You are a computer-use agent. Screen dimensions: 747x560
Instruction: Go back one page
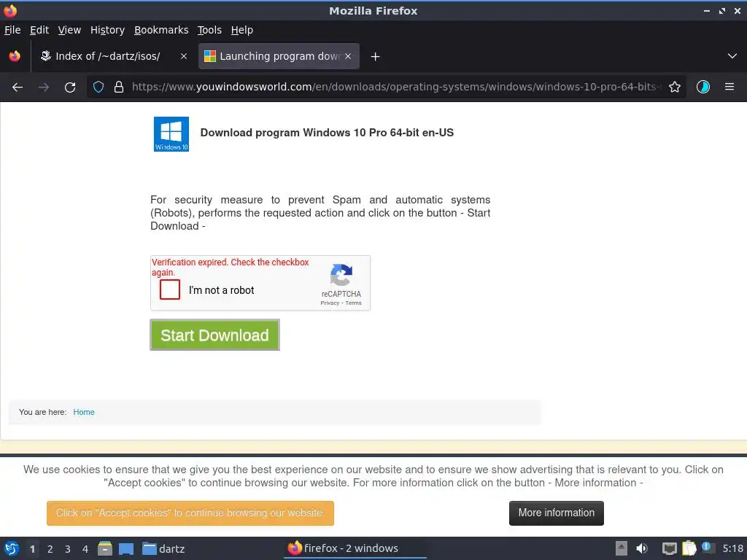click(x=18, y=87)
